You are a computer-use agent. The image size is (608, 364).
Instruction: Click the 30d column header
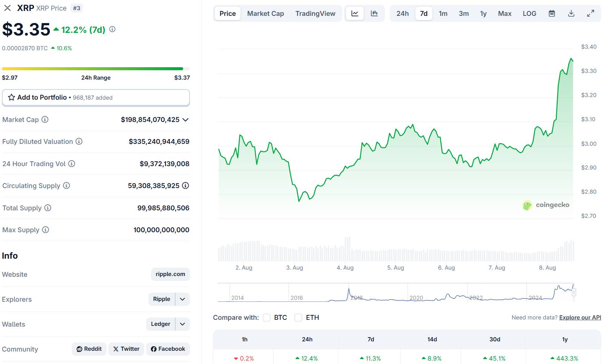495,339
